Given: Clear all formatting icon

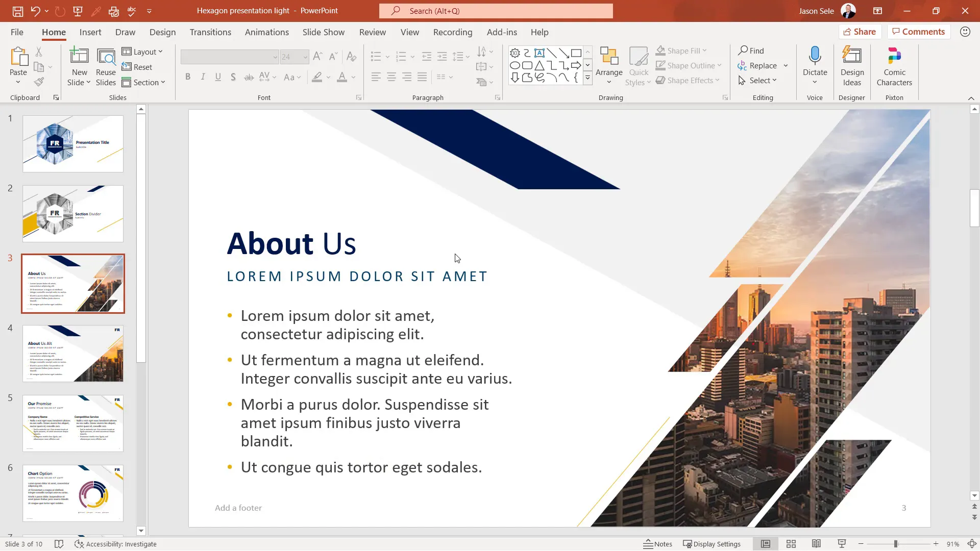Looking at the screenshot, I should point(351,56).
